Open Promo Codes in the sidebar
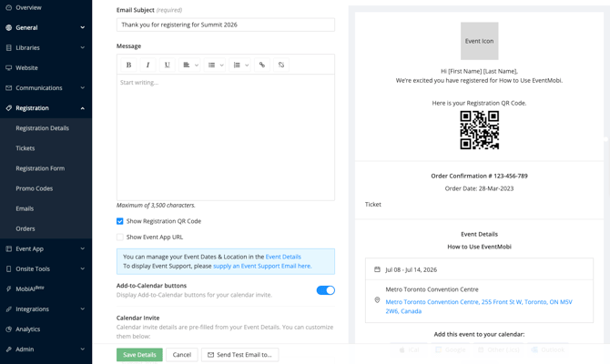 coord(35,188)
